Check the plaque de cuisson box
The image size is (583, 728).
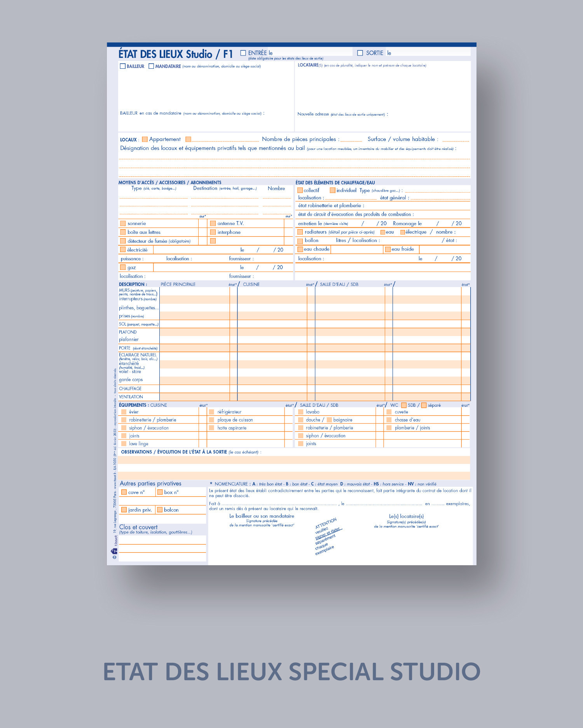coord(211,420)
